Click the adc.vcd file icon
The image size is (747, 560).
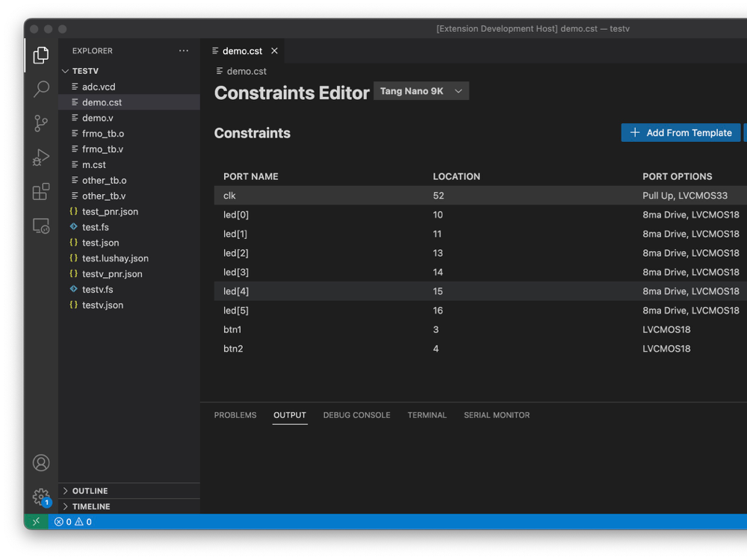click(75, 87)
